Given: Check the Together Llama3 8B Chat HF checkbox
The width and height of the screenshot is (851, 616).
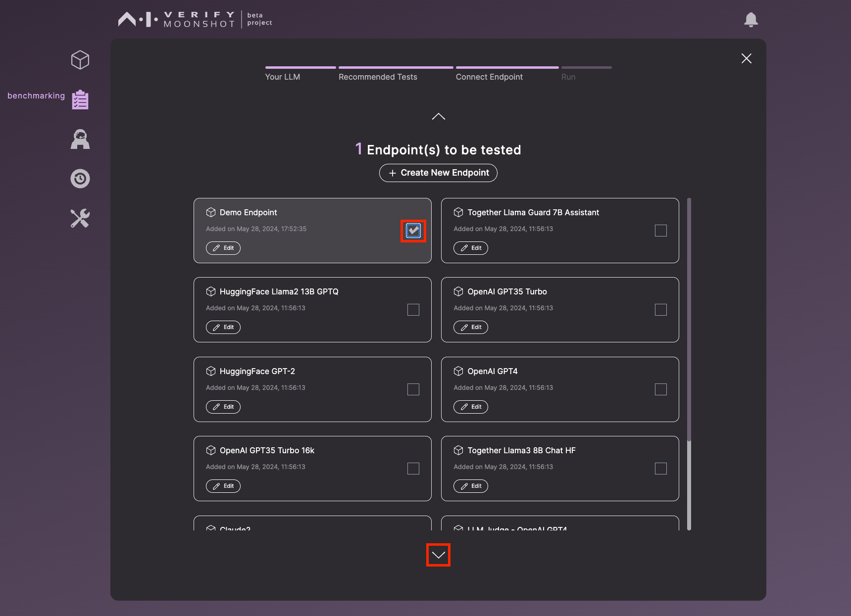Looking at the screenshot, I should pos(661,469).
